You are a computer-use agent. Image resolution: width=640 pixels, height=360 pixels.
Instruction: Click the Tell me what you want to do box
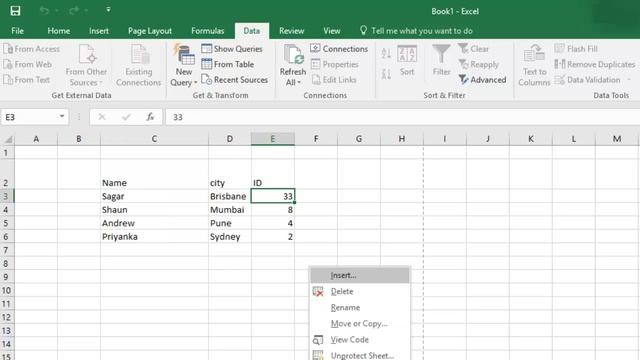(416, 31)
